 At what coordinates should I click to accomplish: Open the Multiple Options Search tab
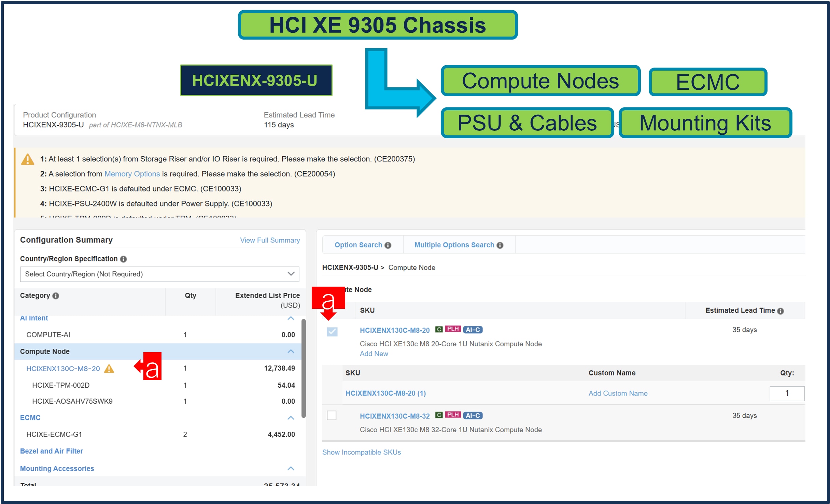459,245
